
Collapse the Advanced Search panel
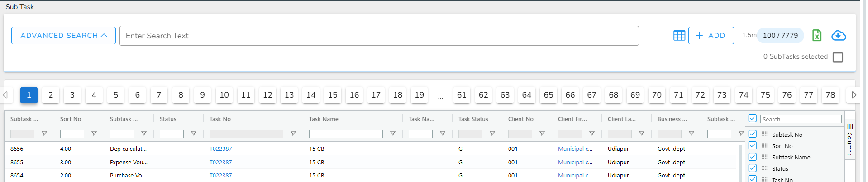coord(64,36)
